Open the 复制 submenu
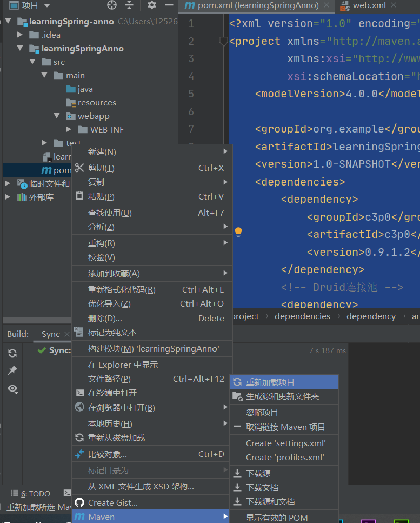Screen dimensions: 420x523 [152, 182]
